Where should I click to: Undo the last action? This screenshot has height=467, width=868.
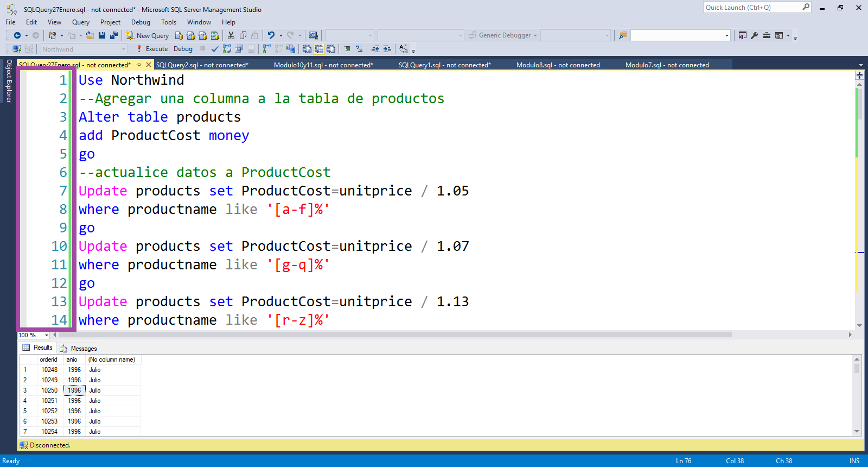(271, 35)
